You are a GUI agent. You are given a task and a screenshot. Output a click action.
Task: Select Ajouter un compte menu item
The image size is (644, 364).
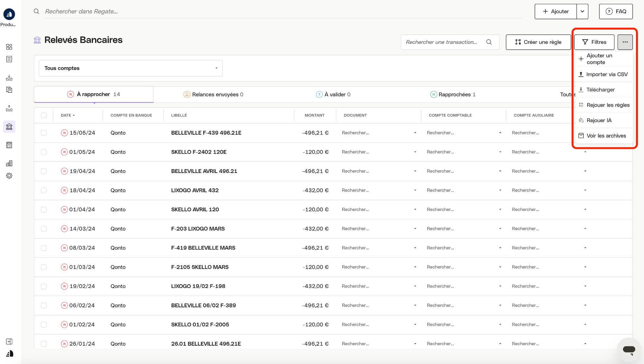pos(604,59)
